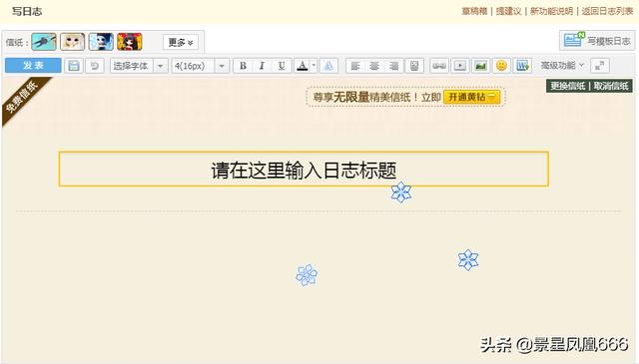Screen dimensions: 639x364
Task: Expand the font color picker arrow
Action: [314, 65]
